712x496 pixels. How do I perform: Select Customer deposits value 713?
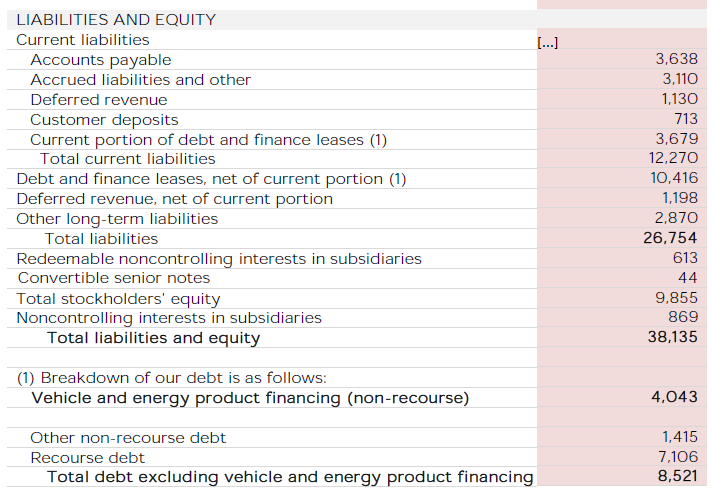pyautogui.click(x=684, y=120)
